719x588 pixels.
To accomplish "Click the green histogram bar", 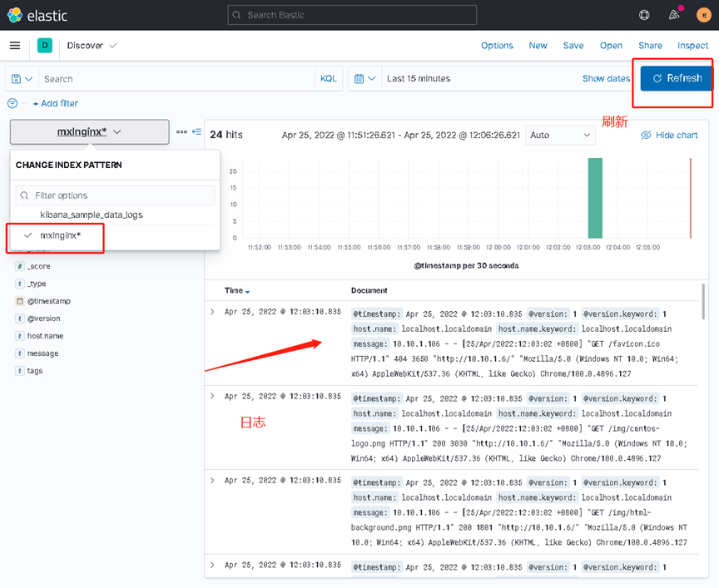I will click(595, 198).
